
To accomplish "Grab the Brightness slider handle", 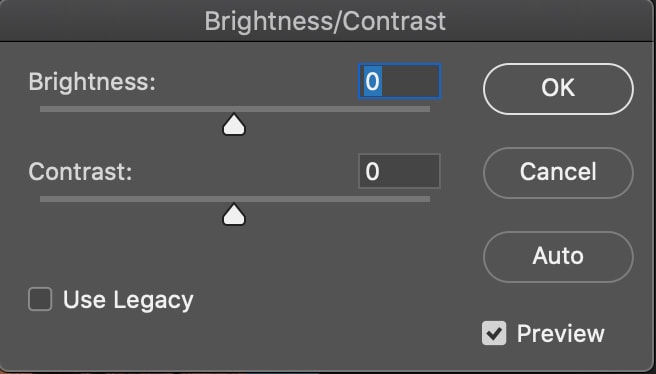I will tap(234, 125).
